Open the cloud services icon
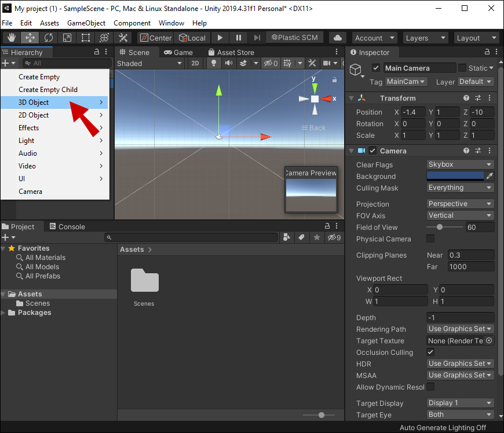This screenshot has height=433, width=504. point(337,38)
